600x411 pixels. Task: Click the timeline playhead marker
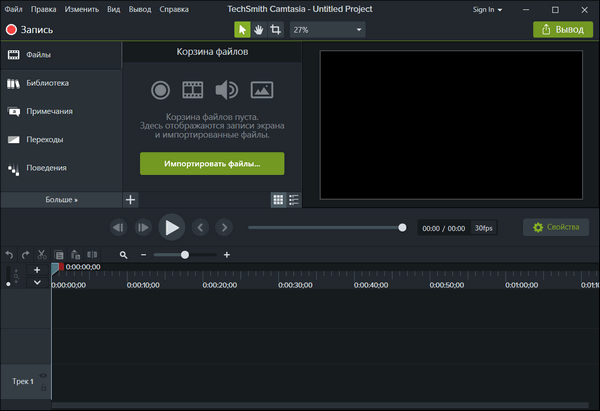coord(55,268)
